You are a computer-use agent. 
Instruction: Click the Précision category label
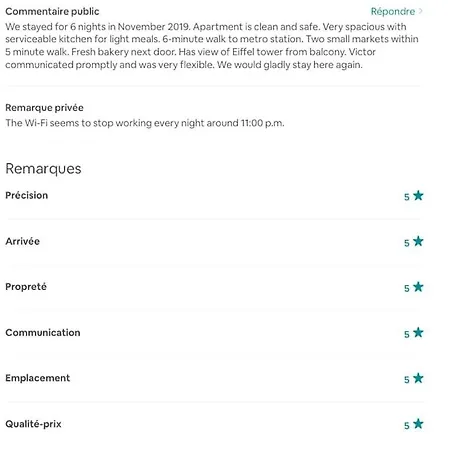tap(27, 195)
